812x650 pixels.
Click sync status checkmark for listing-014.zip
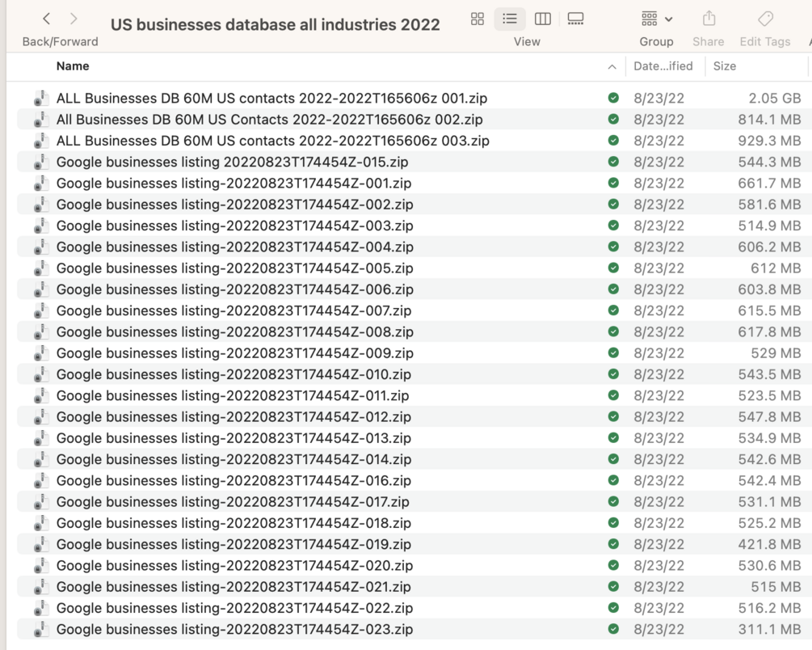(613, 459)
